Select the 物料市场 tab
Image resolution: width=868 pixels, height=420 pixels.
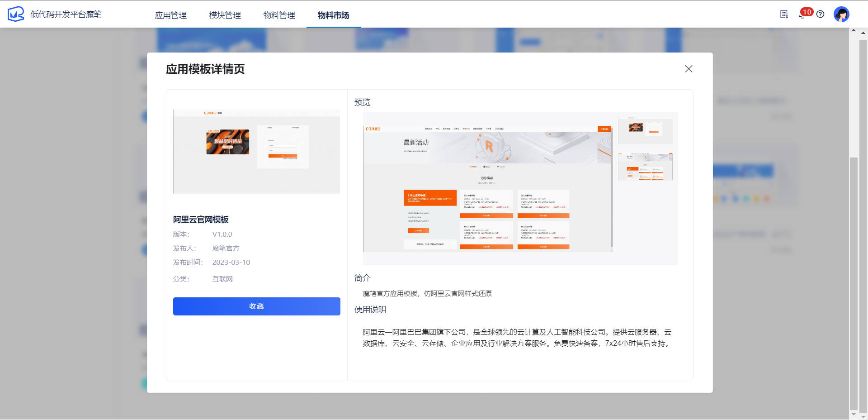click(334, 15)
